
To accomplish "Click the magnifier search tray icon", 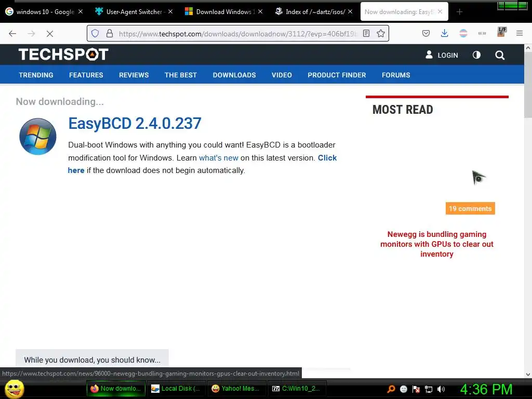I will [391, 389].
